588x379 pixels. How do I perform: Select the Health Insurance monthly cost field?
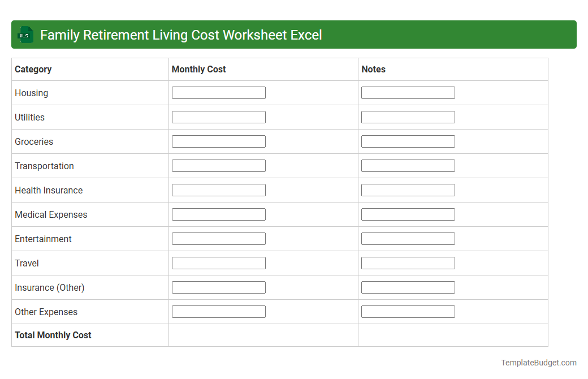(218, 189)
